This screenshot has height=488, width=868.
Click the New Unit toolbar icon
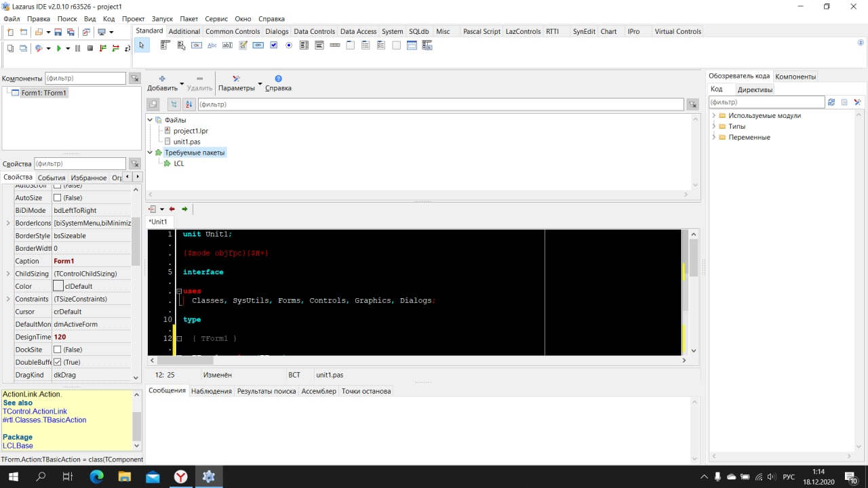pos(10,33)
